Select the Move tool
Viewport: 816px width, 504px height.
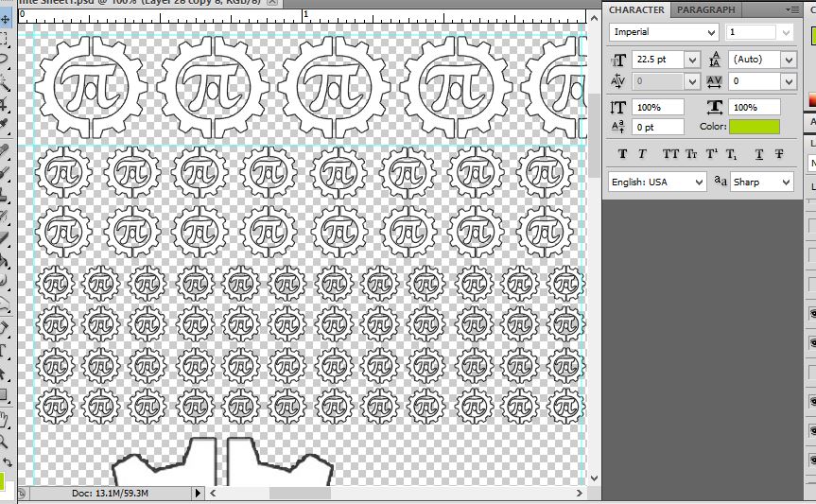click(x=5, y=19)
